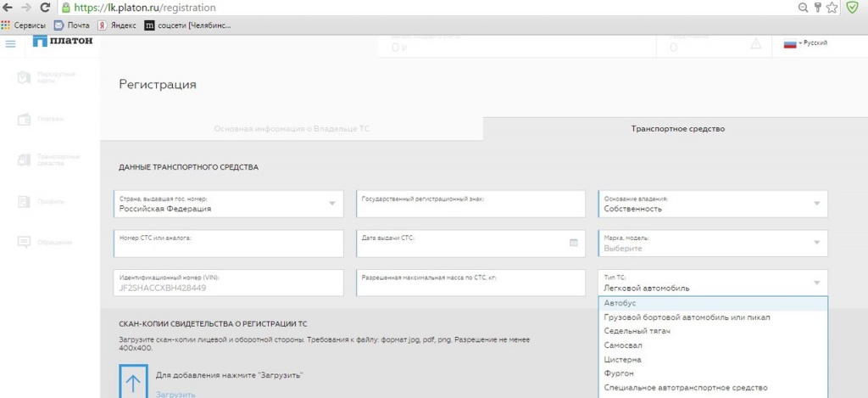Bookmark this page with the star icon
The image size is (868, 398).
(832, 8)
